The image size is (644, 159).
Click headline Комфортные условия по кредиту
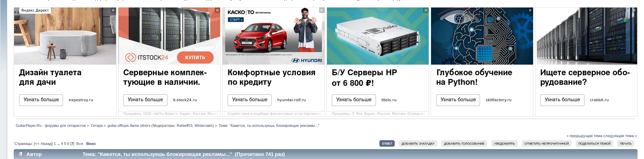pyautogui.click(x=272, y=77)
